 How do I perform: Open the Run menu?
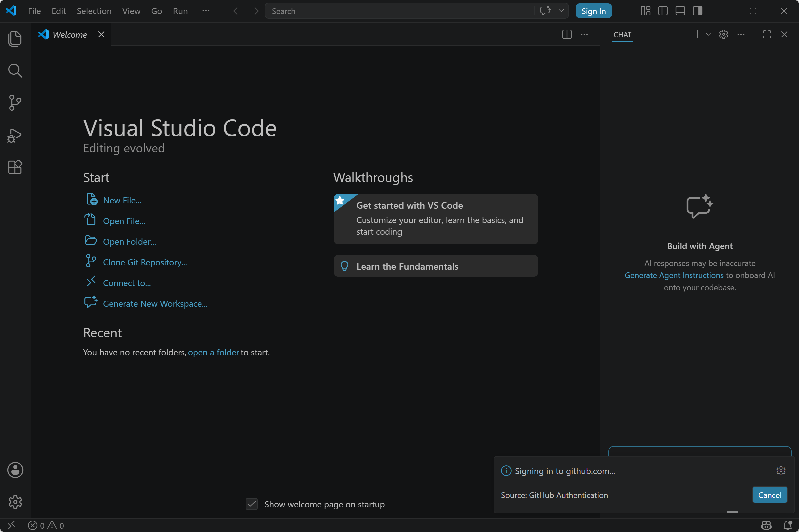click(x=180, y=11)
